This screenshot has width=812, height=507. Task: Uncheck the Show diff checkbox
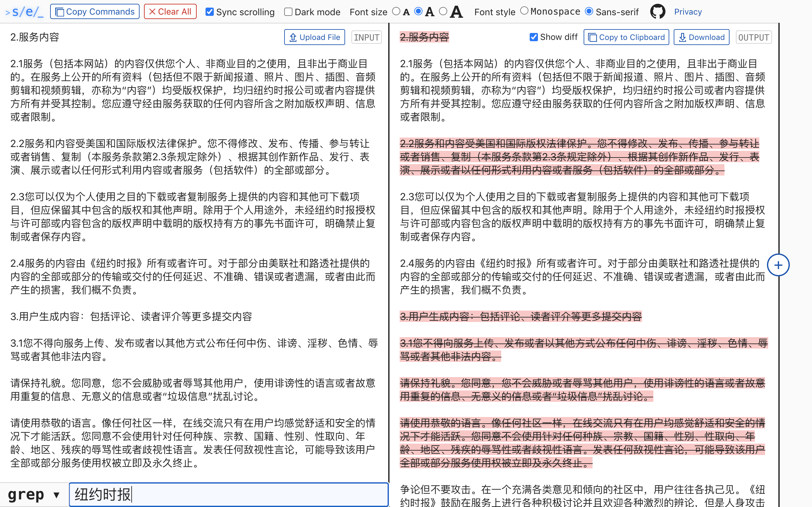[x=534, y=37]
